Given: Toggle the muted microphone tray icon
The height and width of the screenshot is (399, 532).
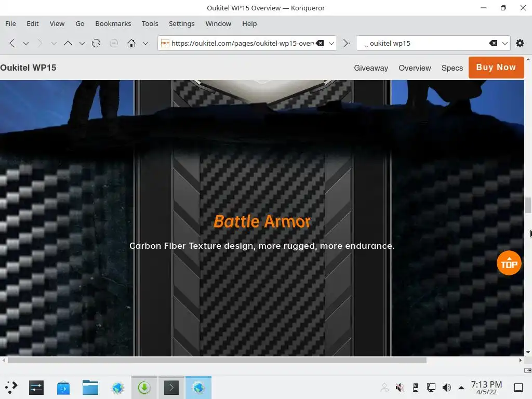Looking at the screenshot, I should 400,388.
